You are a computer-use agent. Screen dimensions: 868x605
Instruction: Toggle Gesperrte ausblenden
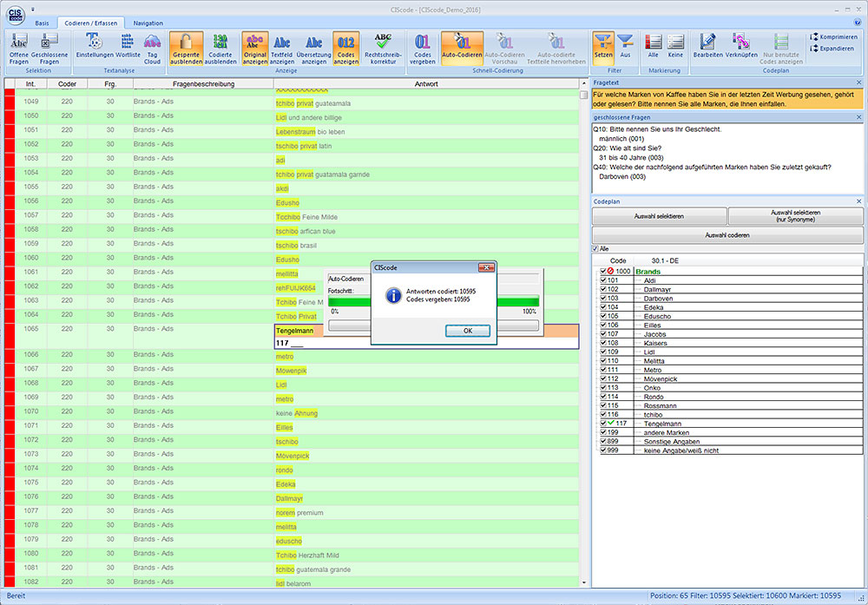pos(186,49)
